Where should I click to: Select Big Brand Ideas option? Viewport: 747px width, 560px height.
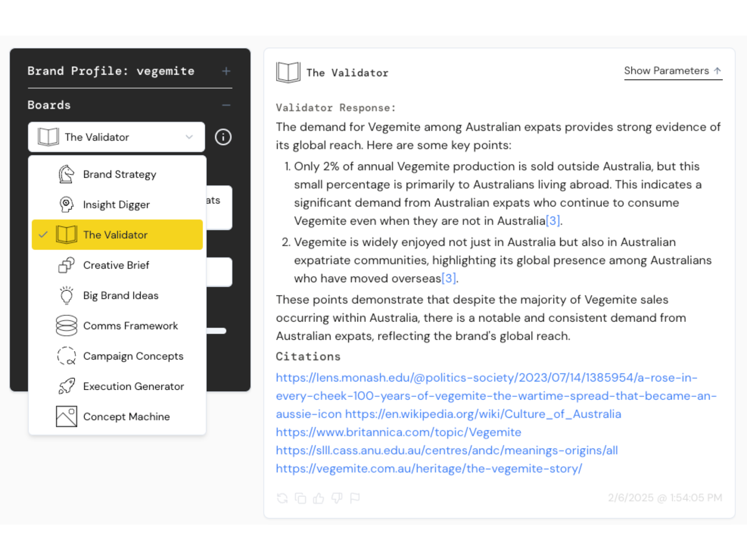point(120,295)
